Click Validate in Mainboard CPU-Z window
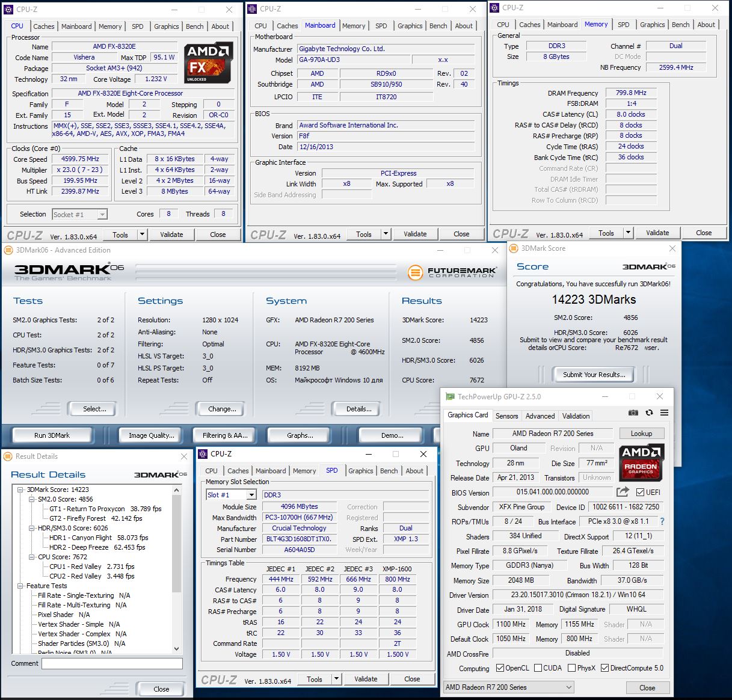The width and height of the screenshot is (732, 700). click(415, 234)
